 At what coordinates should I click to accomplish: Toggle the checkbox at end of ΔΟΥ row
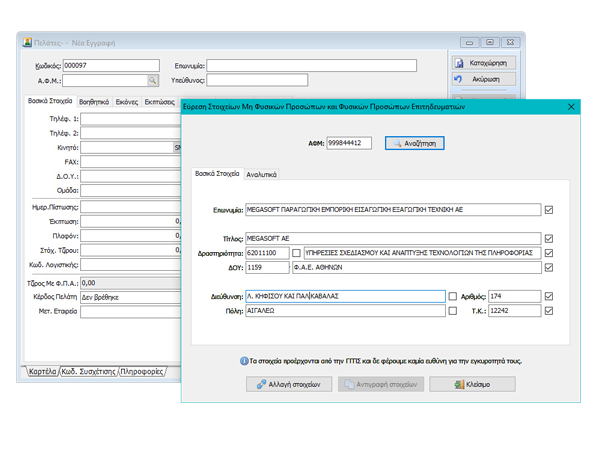(x=549, y=268)
